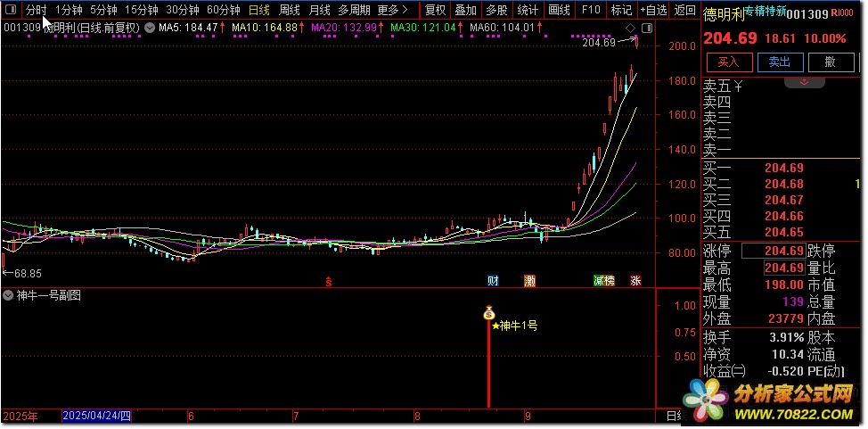This screenshot has width=868, height=429.
Task: Click the MA5: 184.47 indicator value
Action: 192,27
